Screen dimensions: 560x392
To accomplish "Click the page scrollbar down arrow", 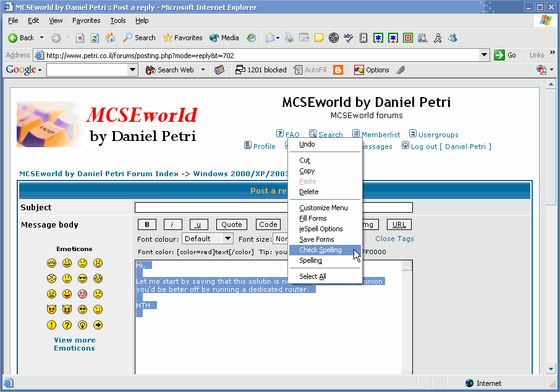I will 551,369.
